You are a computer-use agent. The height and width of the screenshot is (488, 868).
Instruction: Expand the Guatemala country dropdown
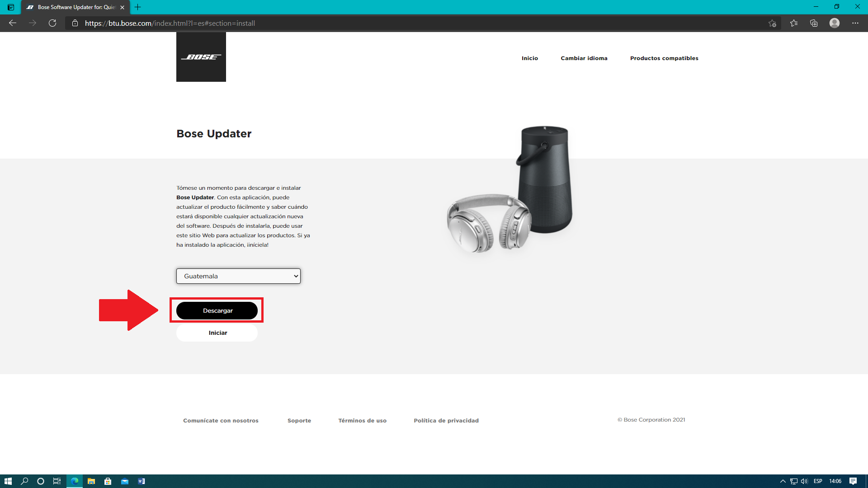click(x=238, y=276)
